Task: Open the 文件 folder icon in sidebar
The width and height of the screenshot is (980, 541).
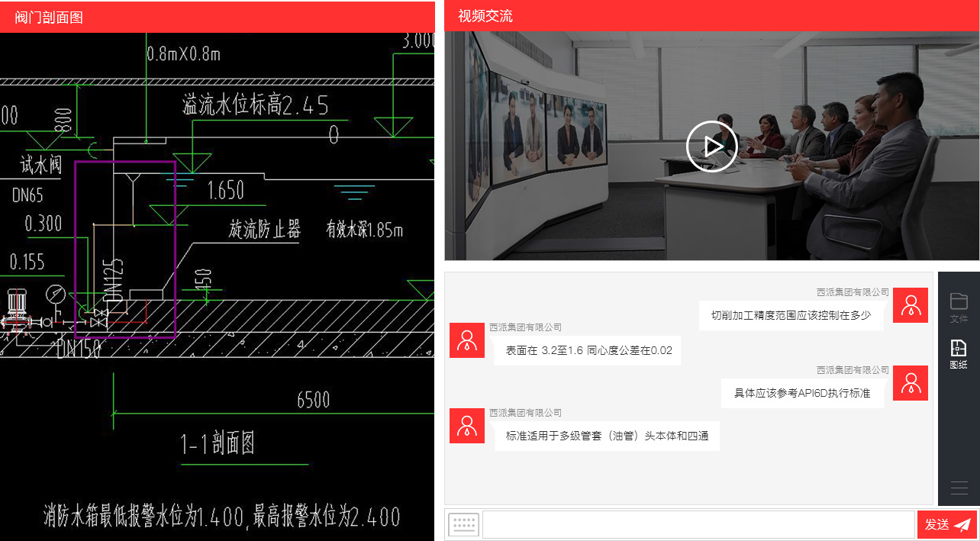Action: click(x=959, y=308)
